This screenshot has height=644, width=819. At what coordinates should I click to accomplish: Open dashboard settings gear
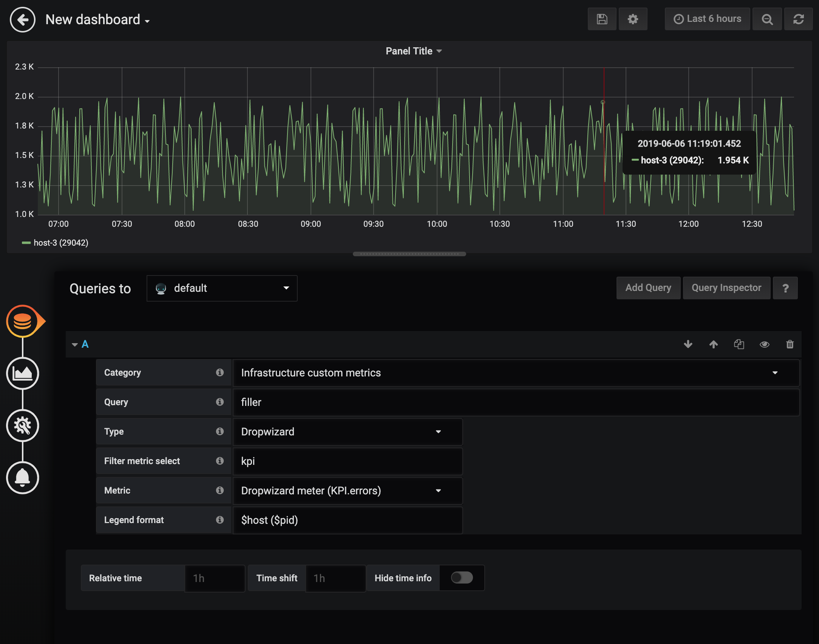click(633, 19)
